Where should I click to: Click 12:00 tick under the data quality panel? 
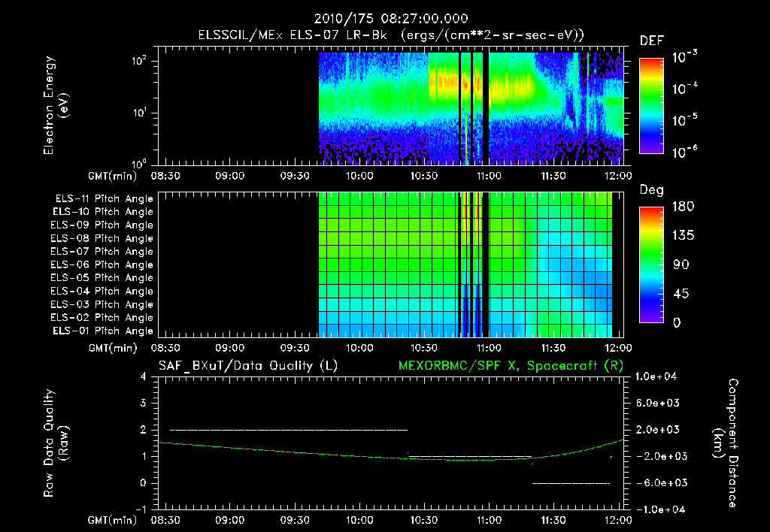pyautogui.click(x=618, y=520)
